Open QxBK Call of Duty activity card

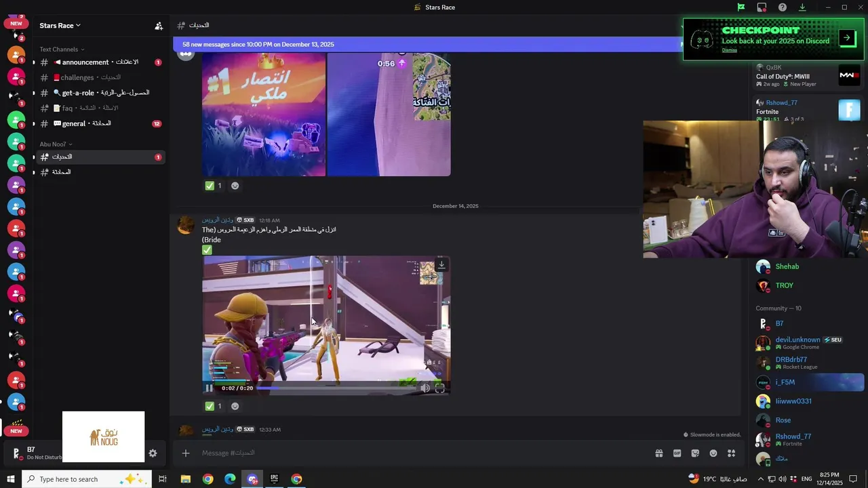coord(807,75)
